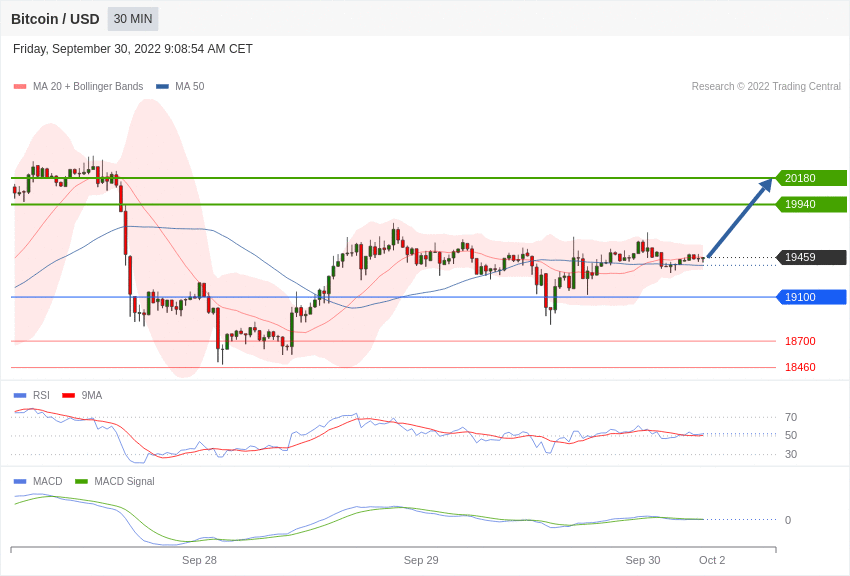Screen dimensions: 850x576
Task: Select the Sep 29 date on time axis
Action: (x=421, y=560)
